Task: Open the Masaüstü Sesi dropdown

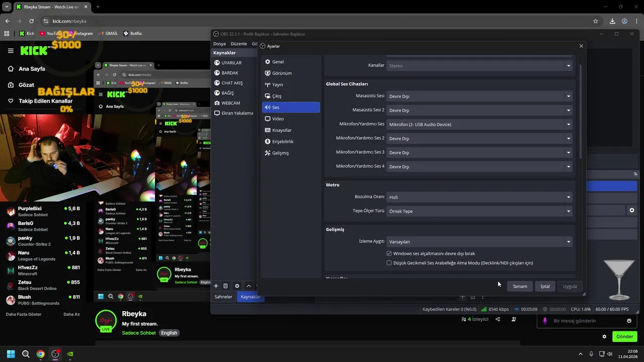Action: (x=479, y=96)
